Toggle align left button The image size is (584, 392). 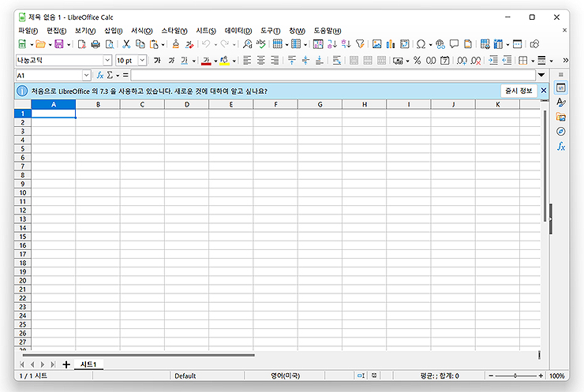[247, 60]
